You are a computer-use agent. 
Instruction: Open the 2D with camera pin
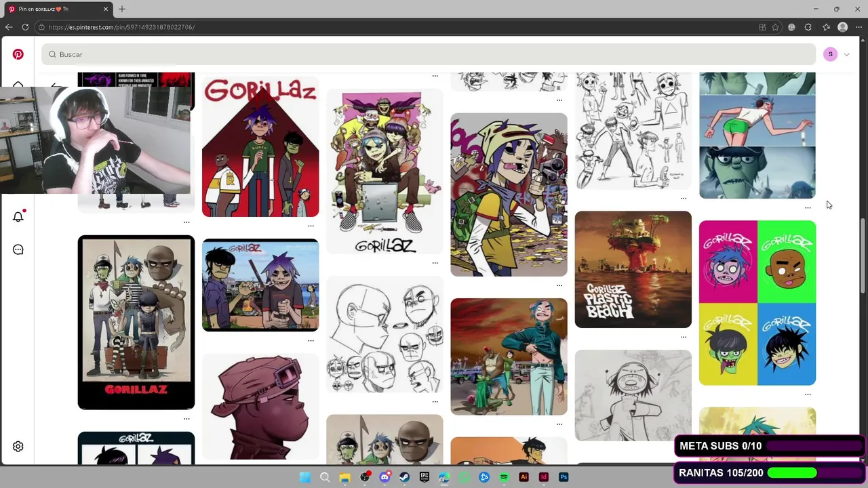coord(509,195)
